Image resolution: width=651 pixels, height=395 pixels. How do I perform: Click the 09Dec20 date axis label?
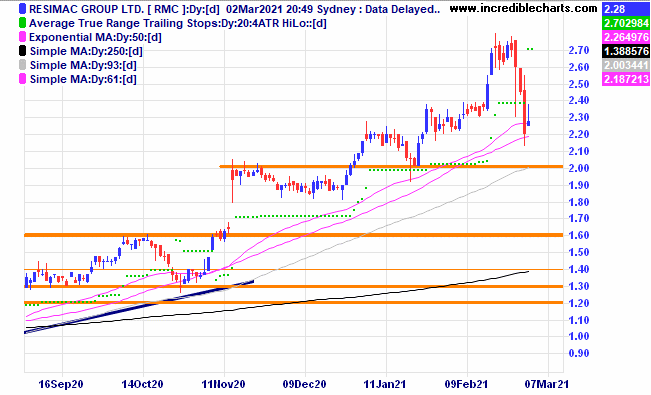[x=304, y=384]
